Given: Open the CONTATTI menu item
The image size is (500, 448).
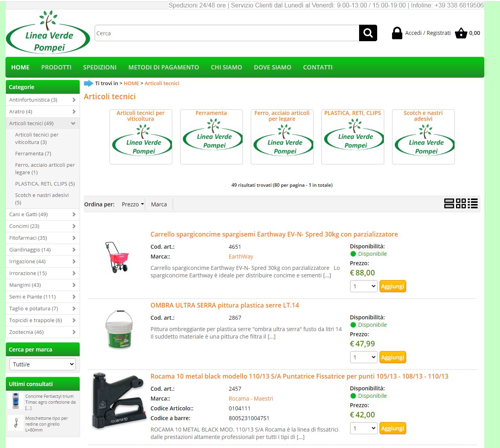Looking at the screenshot, I should (x=318, y=67).
